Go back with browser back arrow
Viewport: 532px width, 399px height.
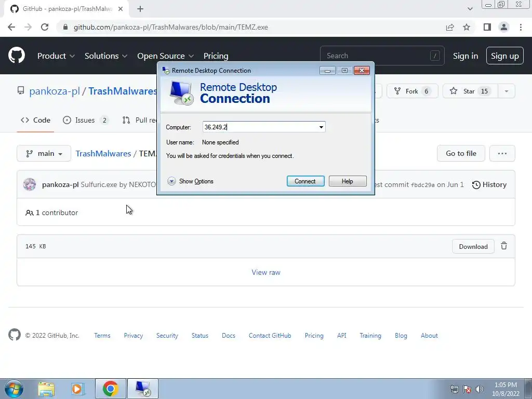pyautogui.click(x=11, y=27)
